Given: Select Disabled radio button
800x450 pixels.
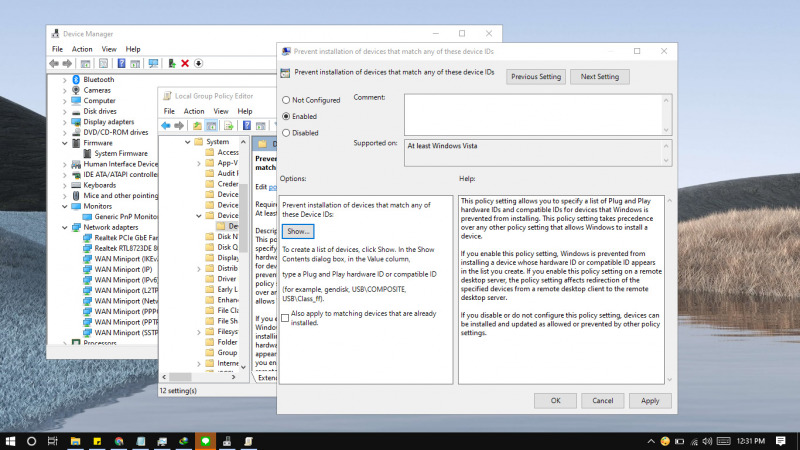Looking at the screenshot, I should [286, 133].
